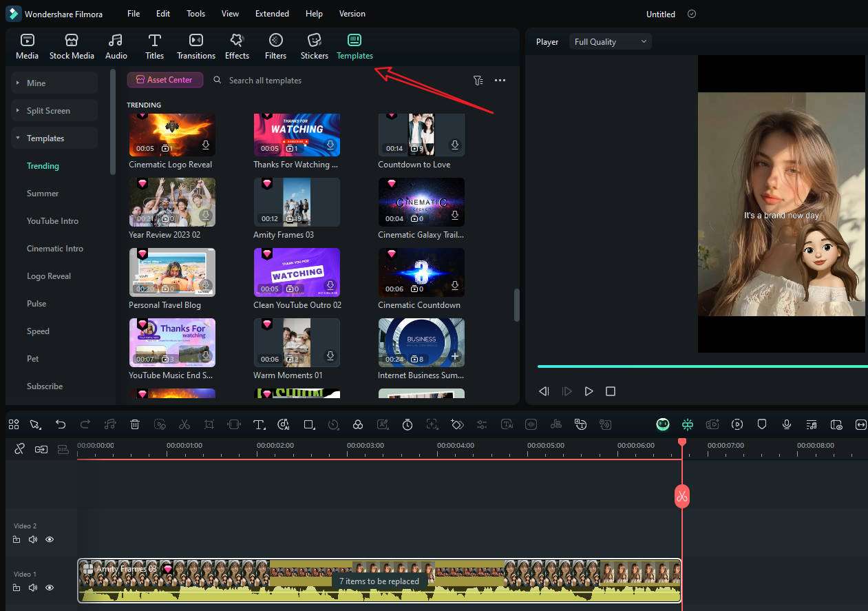868x611 pixels.
Task: Toggle the unlink broken-chain icon above tracks
Action: [x=19, y=449]
